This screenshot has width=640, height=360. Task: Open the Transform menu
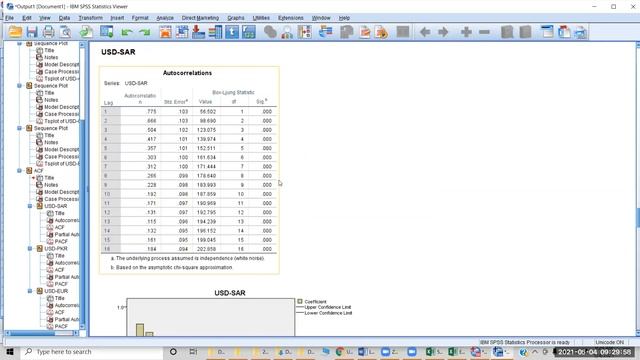[x=91, y=18]
